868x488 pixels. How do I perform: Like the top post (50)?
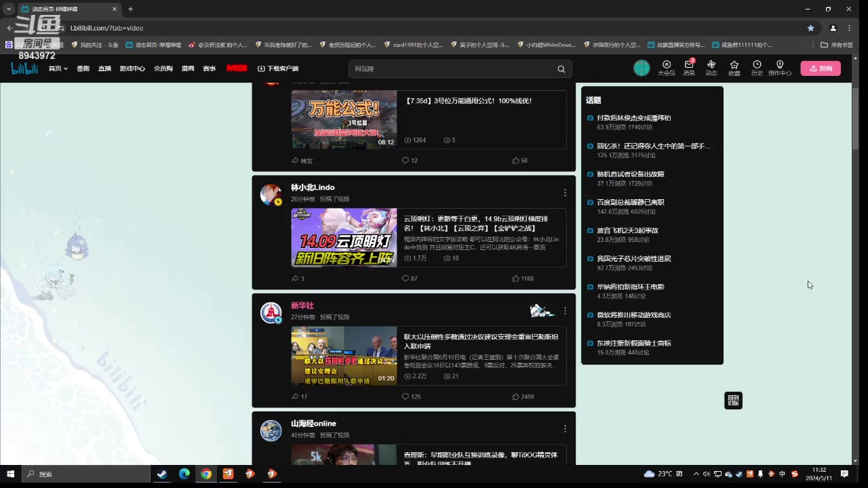point(519,161)
